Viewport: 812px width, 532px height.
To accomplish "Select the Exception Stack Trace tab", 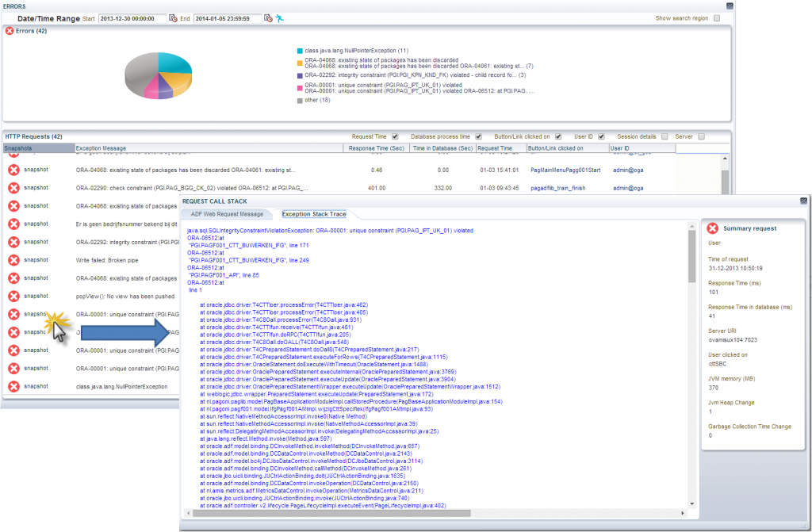I will pyautogui.click(x=314, y=214).
